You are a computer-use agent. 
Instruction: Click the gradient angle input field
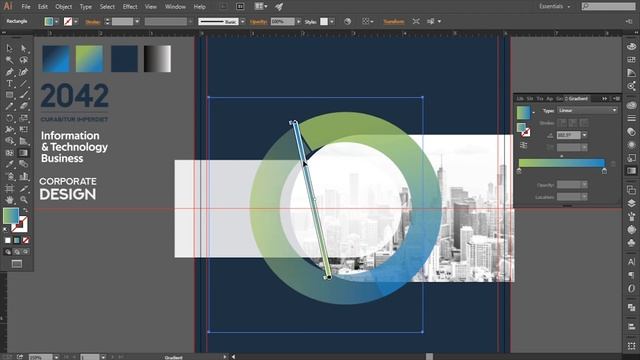tap(568, 135)
